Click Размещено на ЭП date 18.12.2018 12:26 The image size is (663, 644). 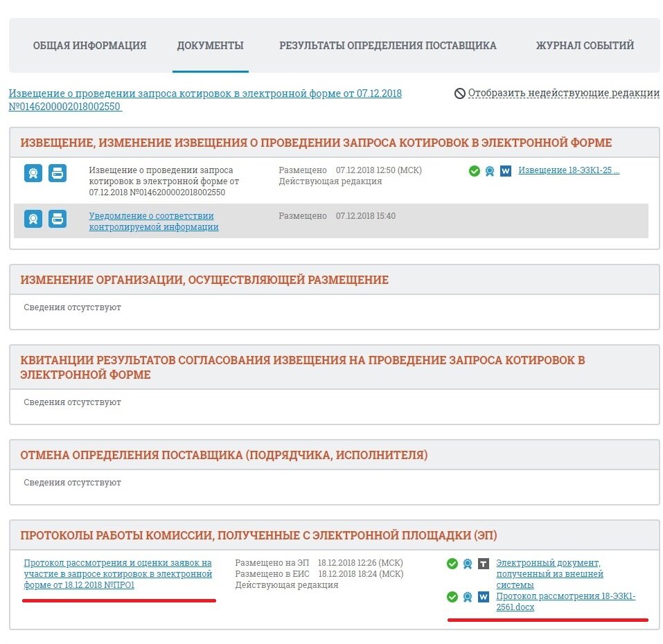tap(360, 563)
